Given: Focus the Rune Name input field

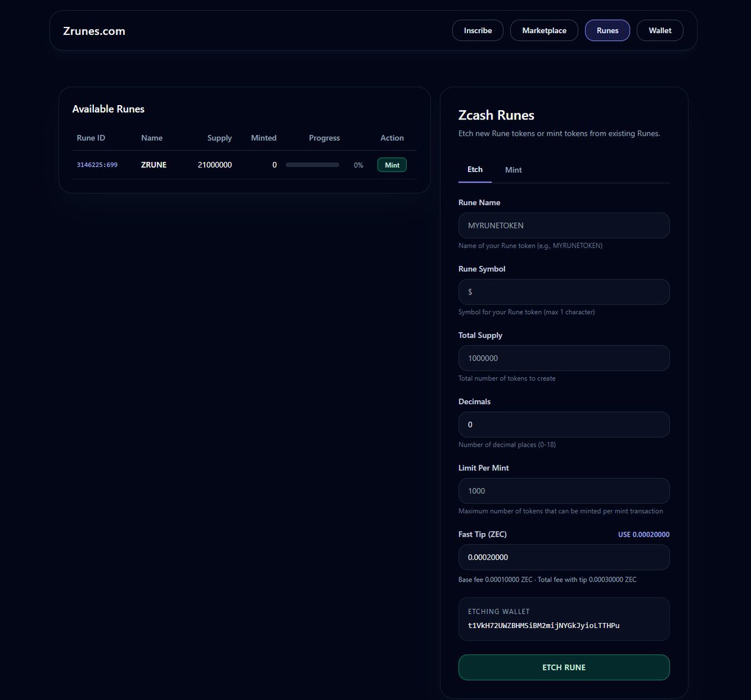Looking at the screenshot, I should [564, 225].
